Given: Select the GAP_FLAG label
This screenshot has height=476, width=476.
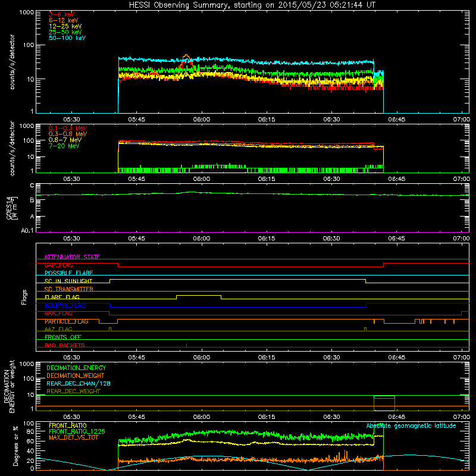Looking at the screenshot, I should [58, 265].
